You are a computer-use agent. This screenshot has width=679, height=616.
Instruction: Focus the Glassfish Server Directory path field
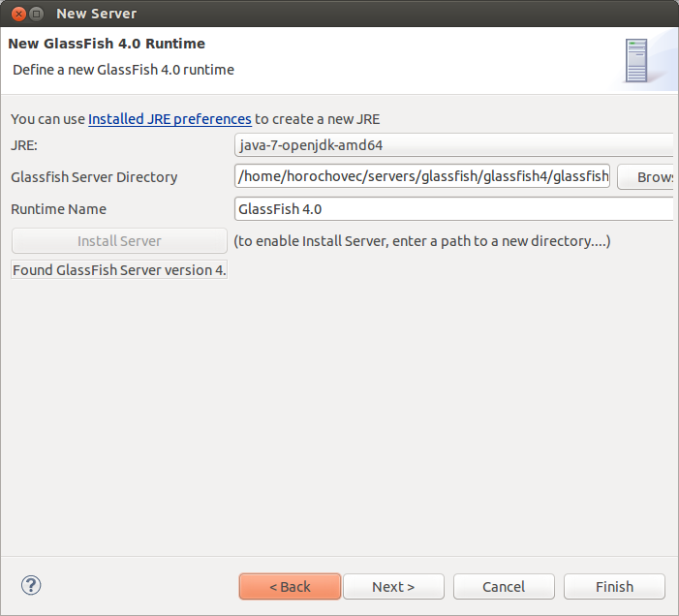coord(422,176)
